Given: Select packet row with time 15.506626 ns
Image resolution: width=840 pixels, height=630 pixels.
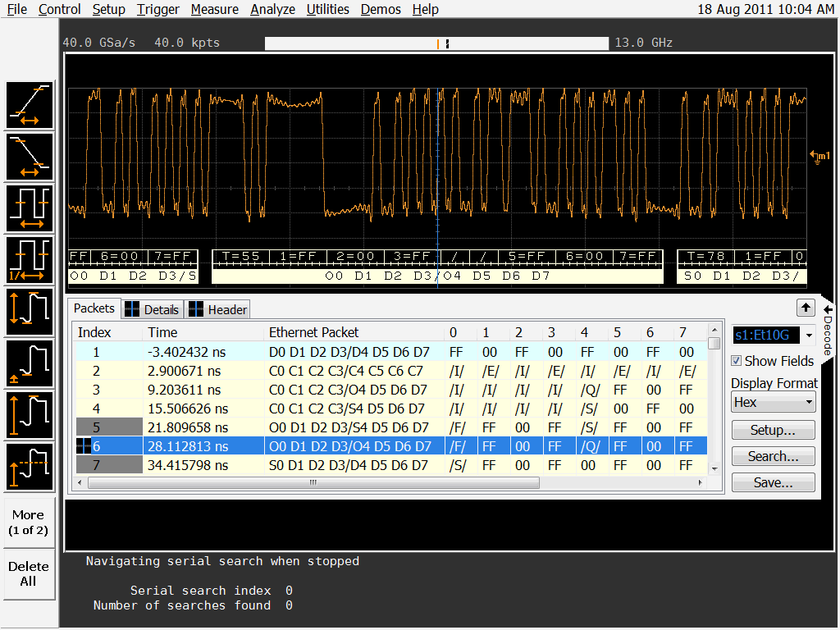Looking at the screenshot, I should pos(391,409).
